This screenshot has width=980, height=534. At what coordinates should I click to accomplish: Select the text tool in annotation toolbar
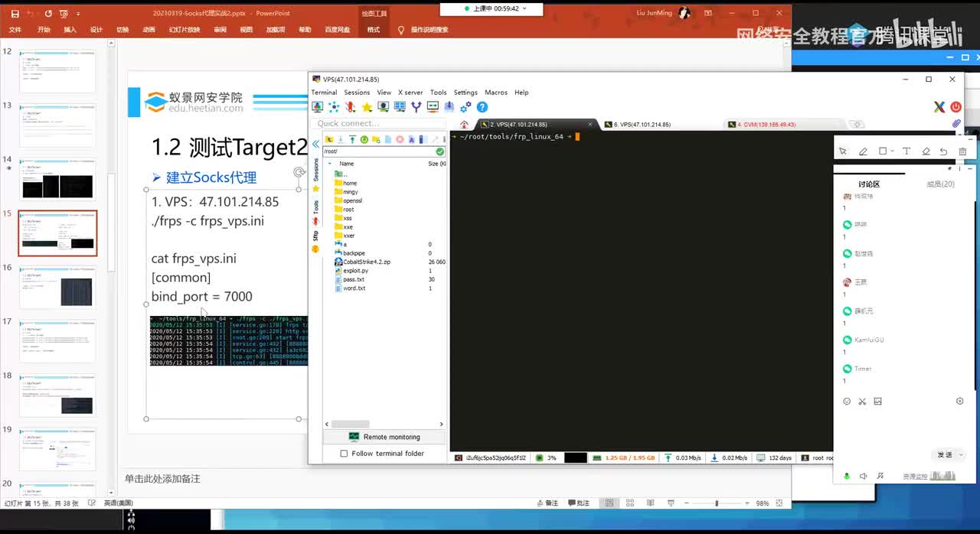point(906,151)
